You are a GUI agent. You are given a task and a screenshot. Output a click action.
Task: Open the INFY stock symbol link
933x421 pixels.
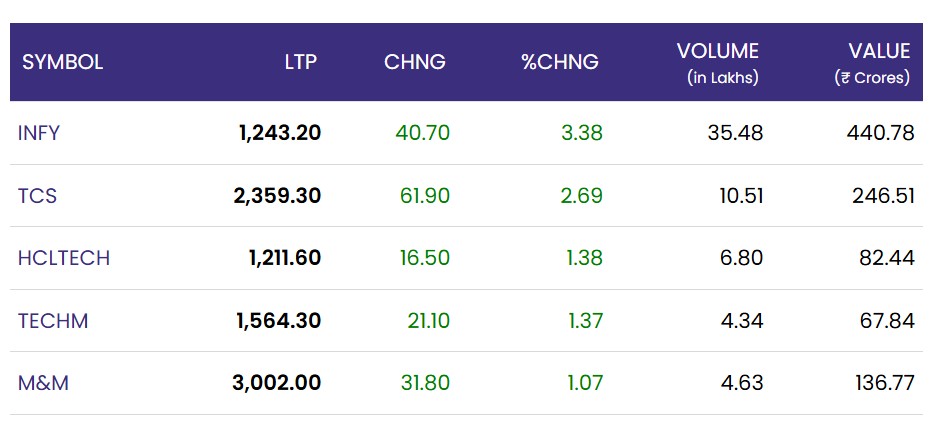point(39,133)
